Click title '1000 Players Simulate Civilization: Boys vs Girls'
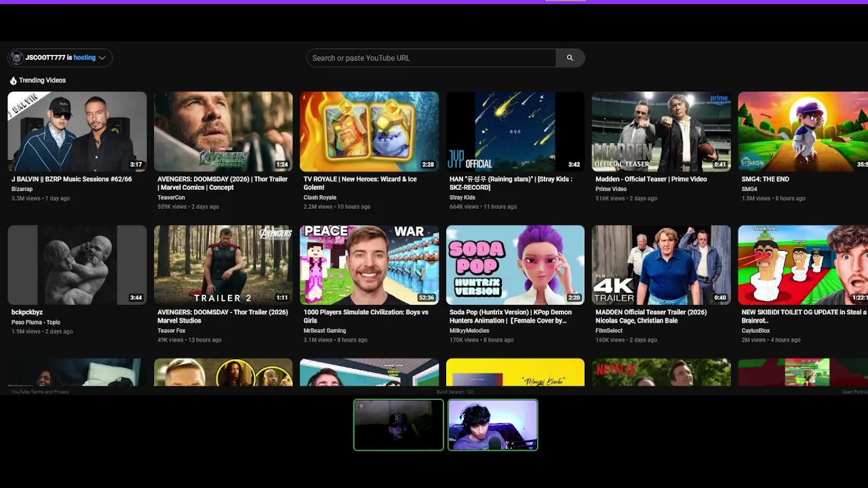The image size is (868, 488). (x=366, y=317)
